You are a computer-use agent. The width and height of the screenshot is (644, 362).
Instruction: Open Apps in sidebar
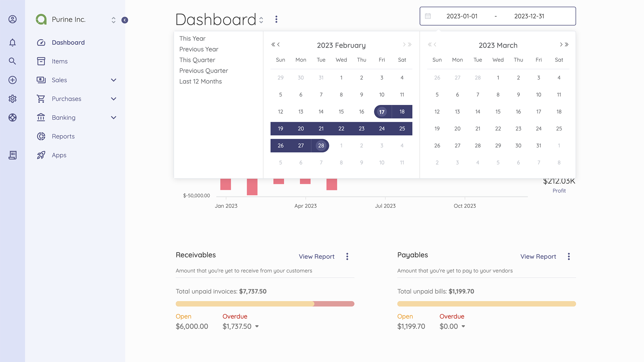[59, 155]
